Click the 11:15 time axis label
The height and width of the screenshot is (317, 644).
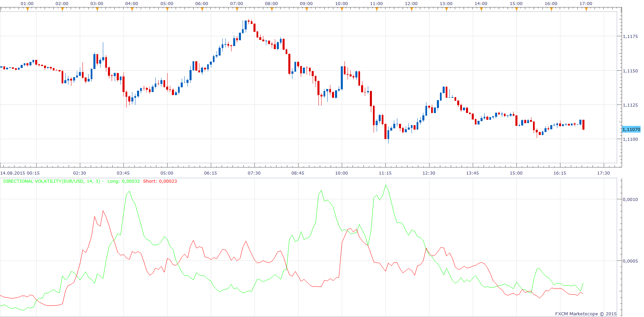[385, 173]
